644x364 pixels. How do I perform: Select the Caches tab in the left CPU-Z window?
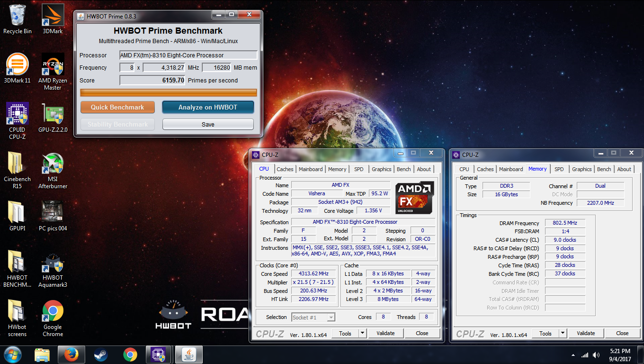285,169
